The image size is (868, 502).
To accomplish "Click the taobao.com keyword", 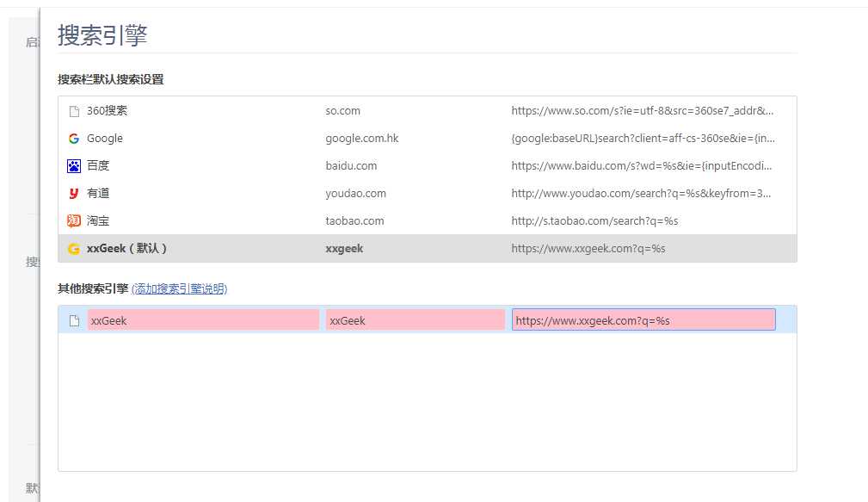I will pyautogui.click(x=354, y=220).
